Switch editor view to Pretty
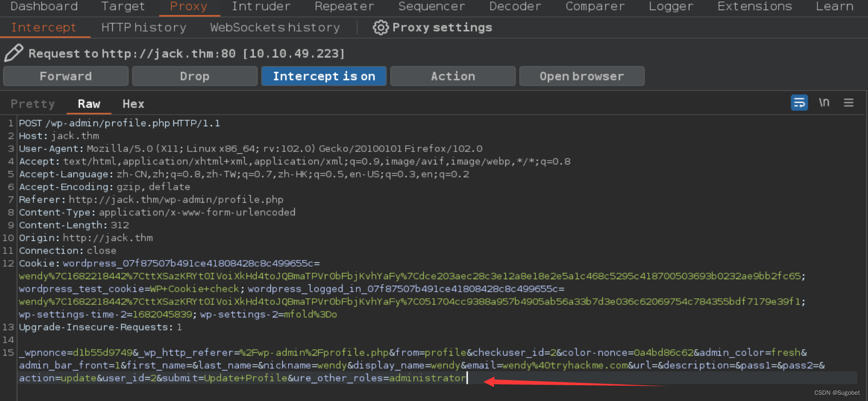Viewport: 868px width, 401px height. pos(32,104)
